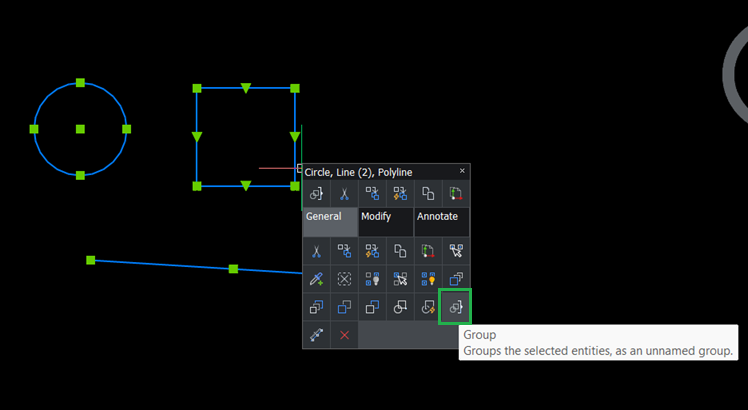748x410 pixels.
Task: Click the select icon between the two lightbulb icons
Action: pos(400,279)
